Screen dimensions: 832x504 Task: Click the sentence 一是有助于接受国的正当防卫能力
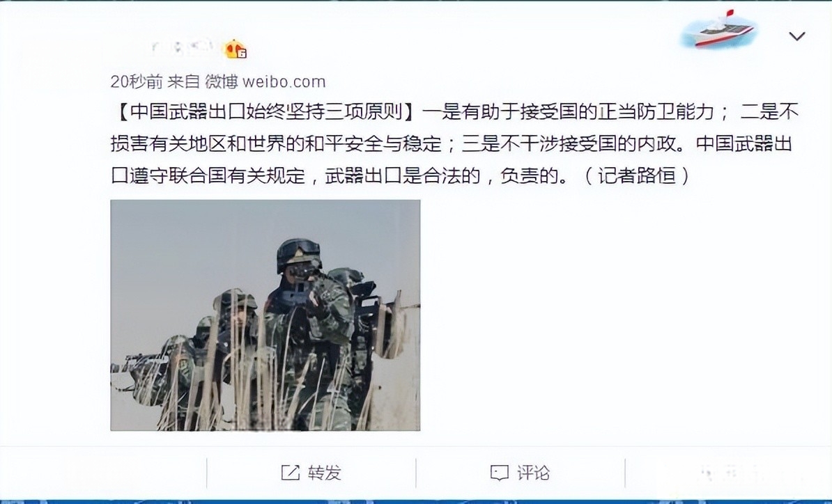(568, 112)
